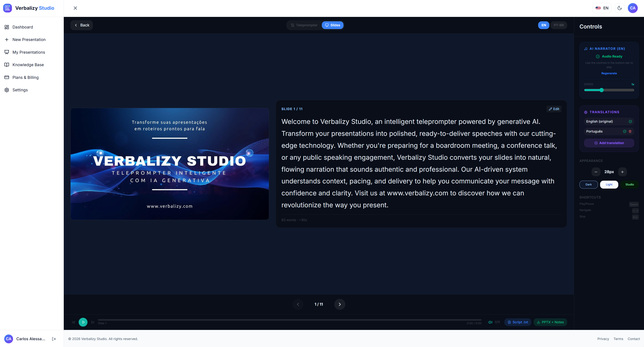The image size is (644, 347).
Task: Select the English (original) translation
Action: [x=609, y=121]
